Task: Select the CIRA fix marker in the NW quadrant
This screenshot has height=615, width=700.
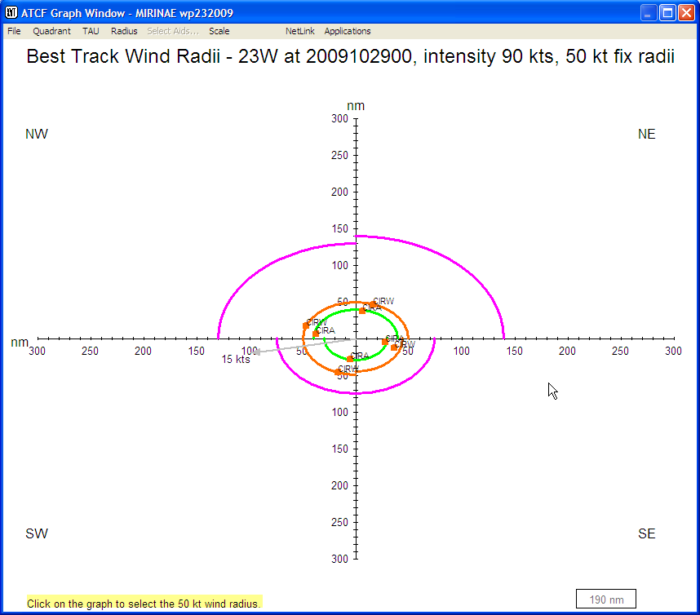Action: coord(315,333)
